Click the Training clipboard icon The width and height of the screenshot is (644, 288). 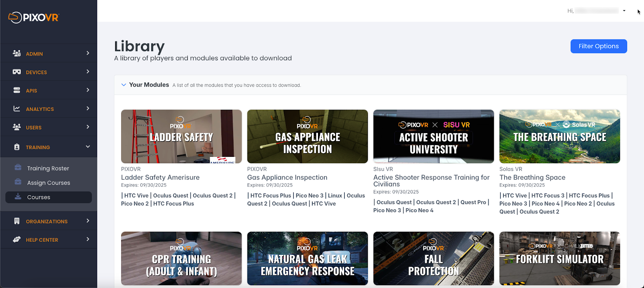click(17, 147)
